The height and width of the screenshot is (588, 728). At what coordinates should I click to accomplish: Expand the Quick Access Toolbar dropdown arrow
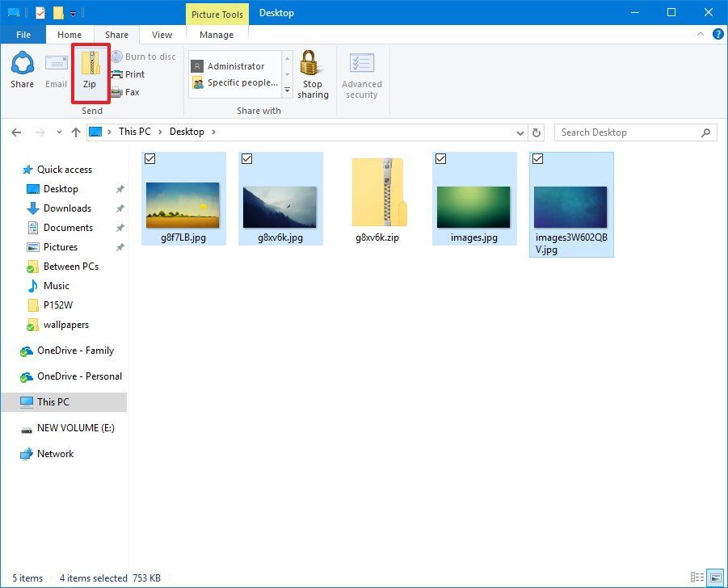pyautogui.click(x=74, y=12)
